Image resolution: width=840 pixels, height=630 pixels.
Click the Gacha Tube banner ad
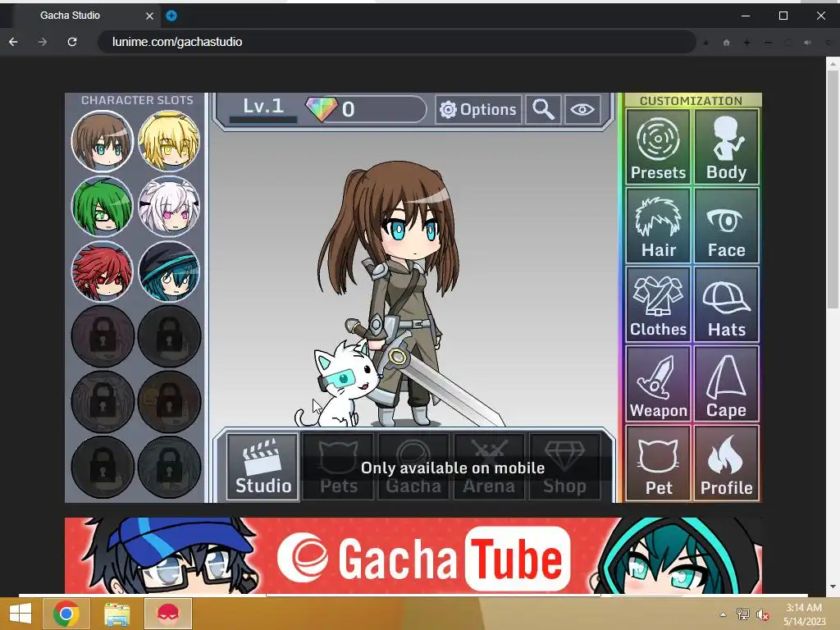pyautogui.click(x=413, y=555)
